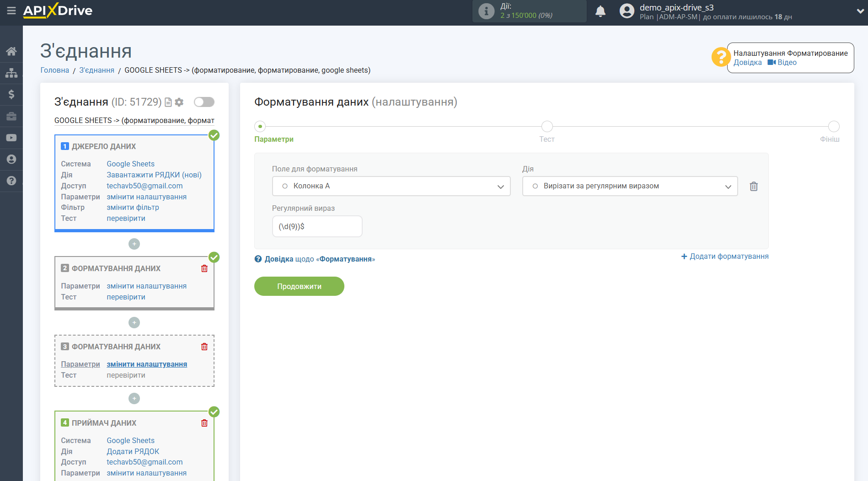Click Додати форматування link
The image size is (868, 481).
(x=725, y=257)
